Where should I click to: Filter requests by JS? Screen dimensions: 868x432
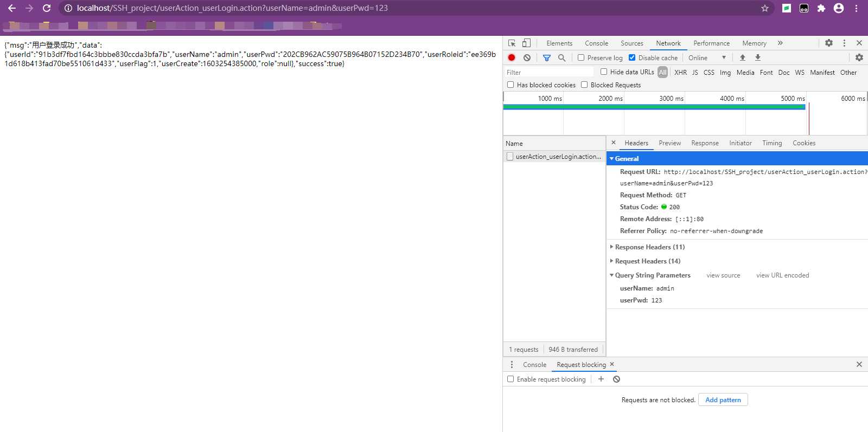(695, 72)
